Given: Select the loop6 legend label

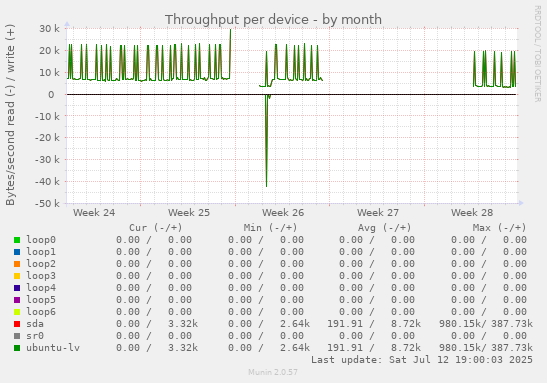Looking at the screenshot, I should [41, 312].
